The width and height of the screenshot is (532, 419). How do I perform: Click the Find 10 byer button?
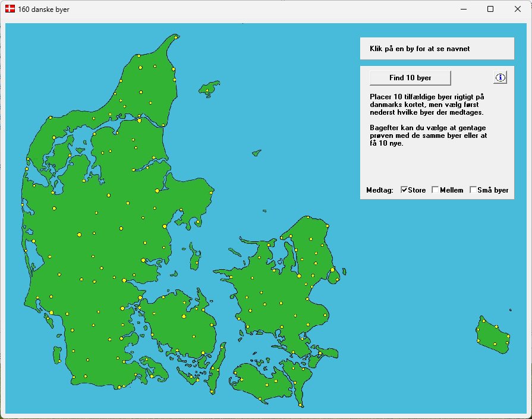click(410, 78)
